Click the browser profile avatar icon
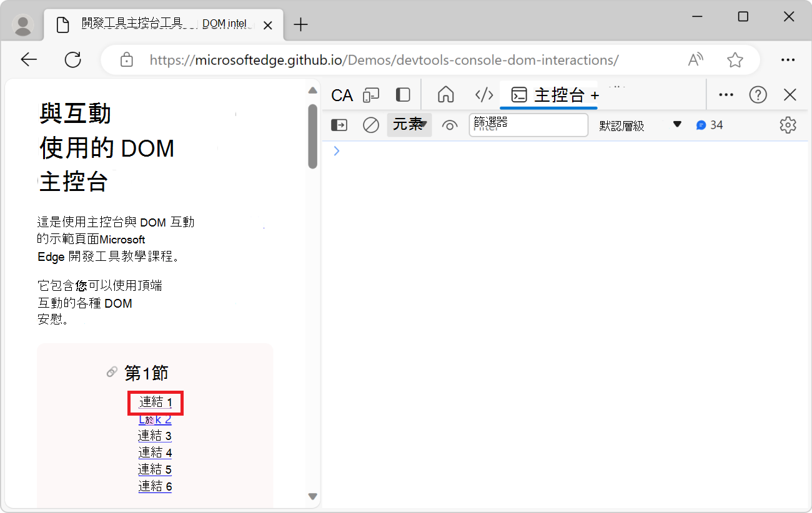Screen dimensions: 812x513 pos(24,25)
